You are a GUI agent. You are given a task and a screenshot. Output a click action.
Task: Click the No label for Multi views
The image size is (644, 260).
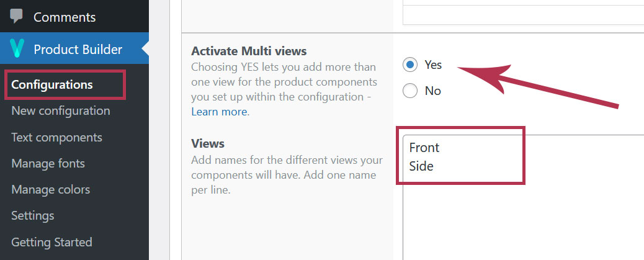432,91
